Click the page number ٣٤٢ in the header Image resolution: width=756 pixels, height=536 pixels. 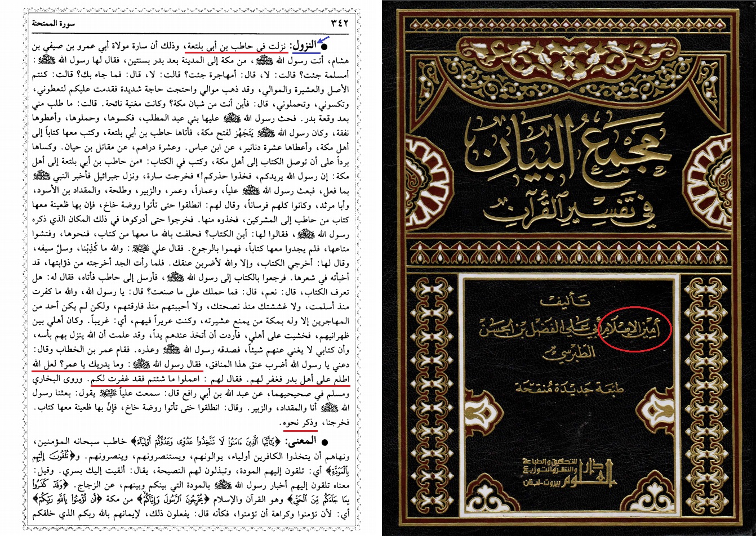coord(340,23)
